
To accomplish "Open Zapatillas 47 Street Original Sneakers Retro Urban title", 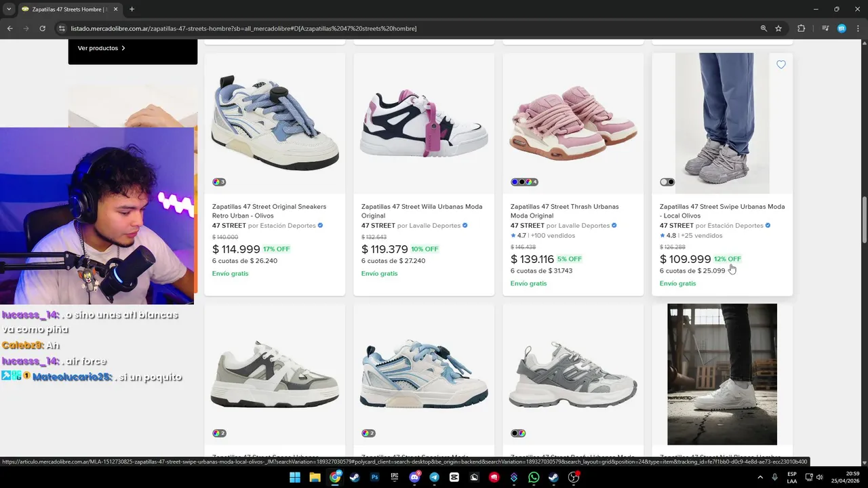I will click(269, 211).
